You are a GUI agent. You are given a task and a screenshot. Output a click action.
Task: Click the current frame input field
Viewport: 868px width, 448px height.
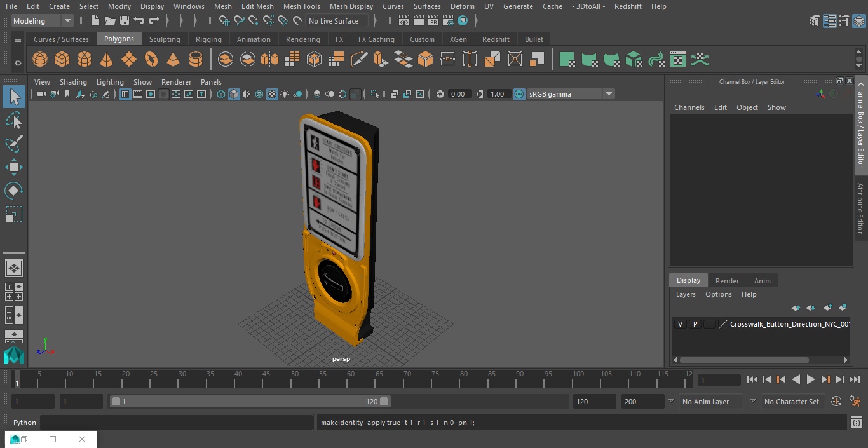(x=719, y=381)
